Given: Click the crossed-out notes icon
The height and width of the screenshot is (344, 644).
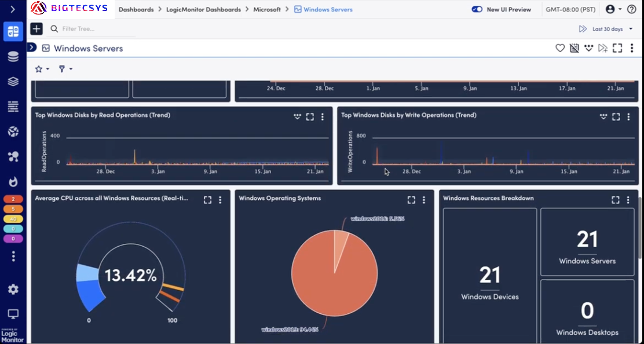Looking at the screenshot, I should pos(574,49).
